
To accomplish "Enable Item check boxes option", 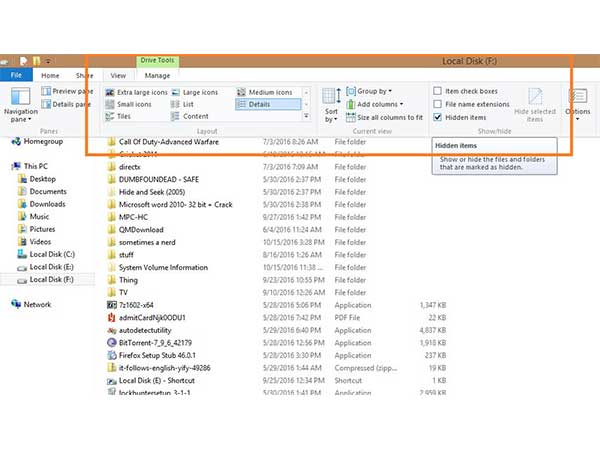I will tap(438, 91).
